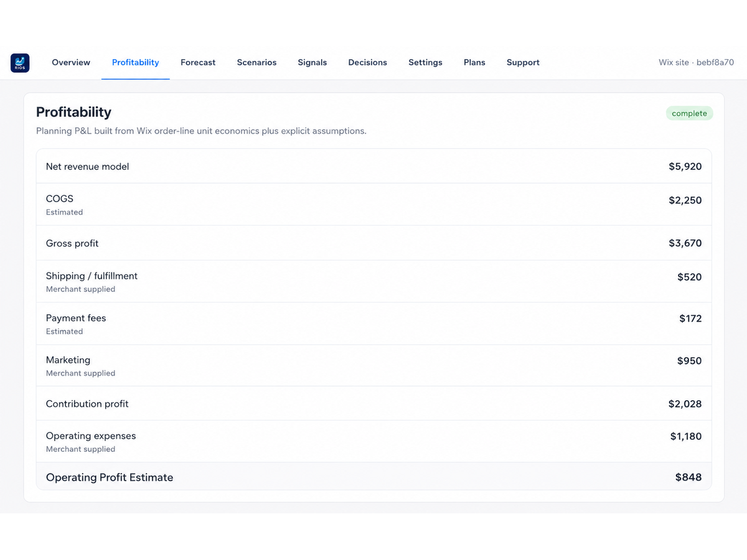Viewport: 747px width, 560px height.
Task: Navigate to the Decisions tab
Action: tap(367, 62)
